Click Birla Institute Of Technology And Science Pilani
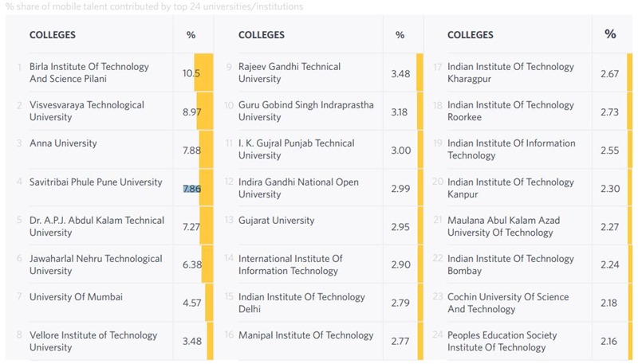This screenshot has height=364, width=638. [x=89, y=72]
